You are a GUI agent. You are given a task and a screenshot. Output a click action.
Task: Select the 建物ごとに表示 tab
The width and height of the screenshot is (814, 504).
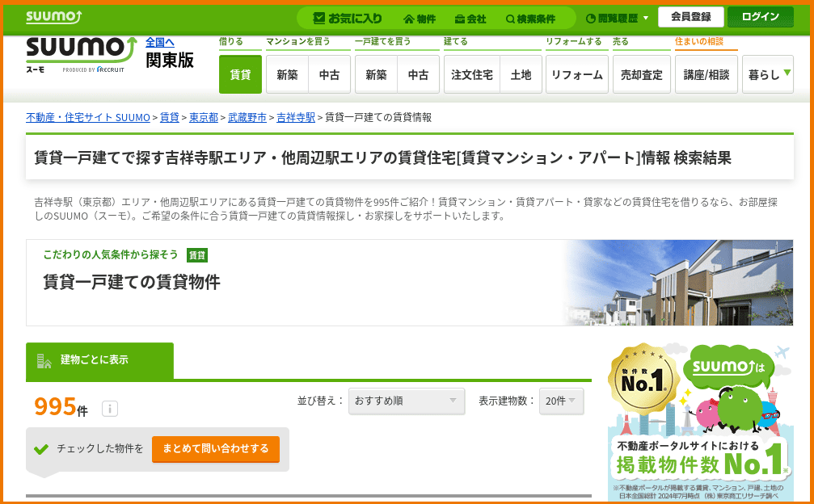pos(99,360)
